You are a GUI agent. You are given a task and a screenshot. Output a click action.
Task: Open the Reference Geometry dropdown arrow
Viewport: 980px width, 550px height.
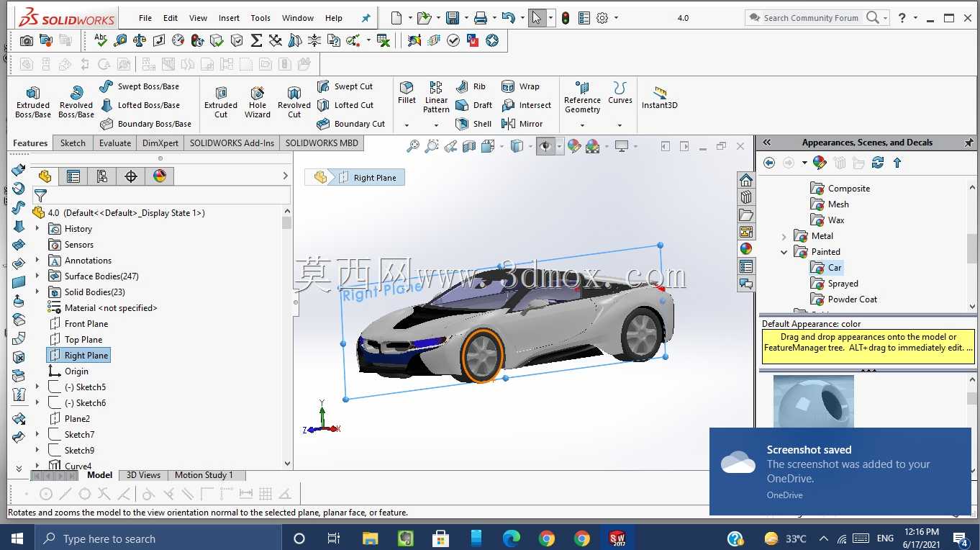tap(583, 125)
